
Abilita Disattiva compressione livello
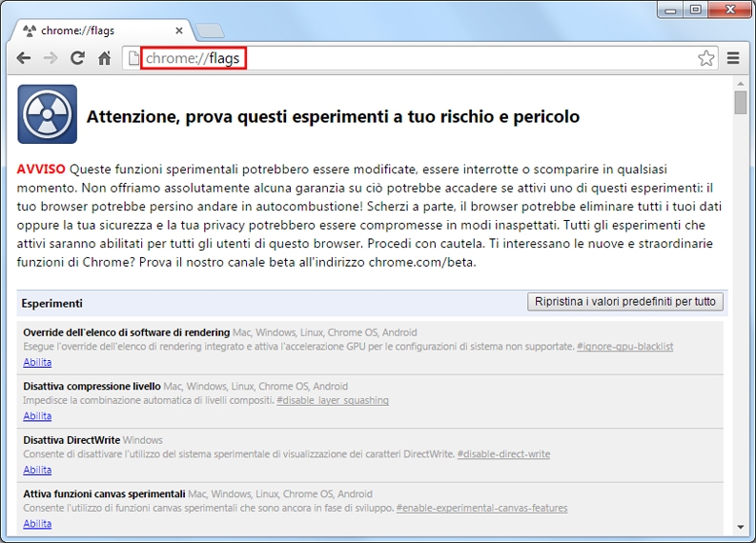point(37,416)
